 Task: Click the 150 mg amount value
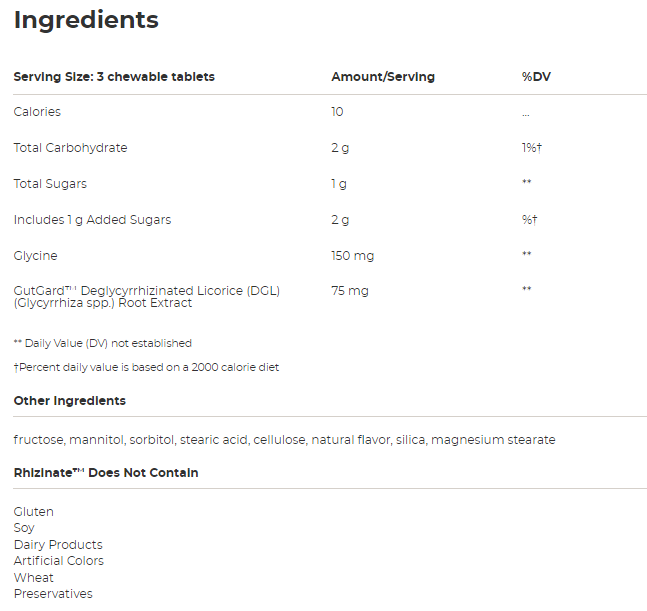click(352, 256)
